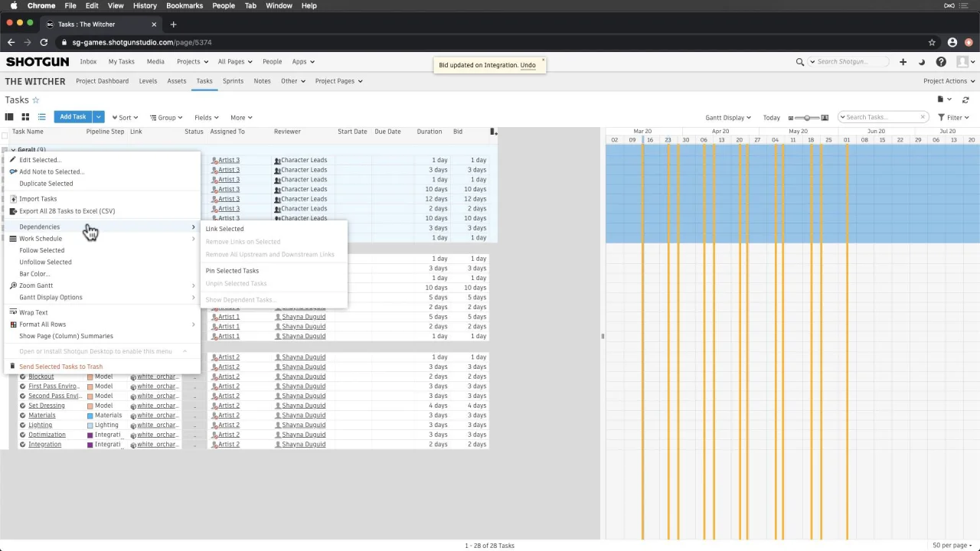Click the Gantt zoom slider handle
The width and height of the screenshot is (980, 551).
click(x=807, y=118)
